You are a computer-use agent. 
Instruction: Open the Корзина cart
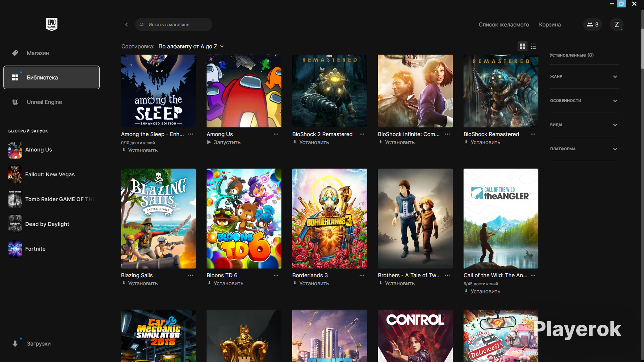tap(550, 25)
